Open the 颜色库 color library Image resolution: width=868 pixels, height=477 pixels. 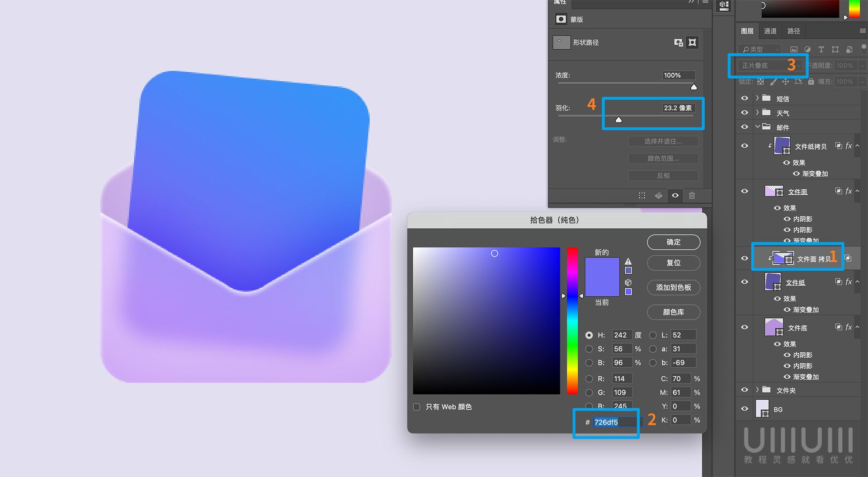pyautogui.click(x=673, y=312)
